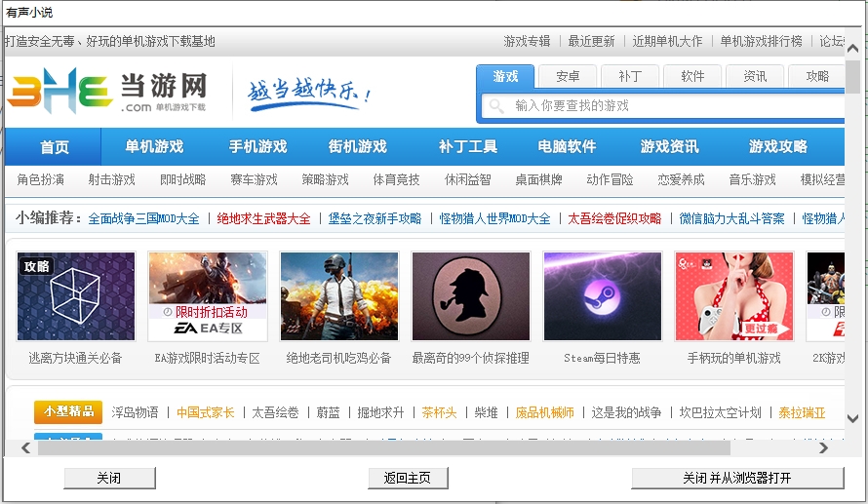This screenshot has width=868, height=504.
Task: Open the 手柄玩的单机游戏 image
Action: click(x=734, y=296)
